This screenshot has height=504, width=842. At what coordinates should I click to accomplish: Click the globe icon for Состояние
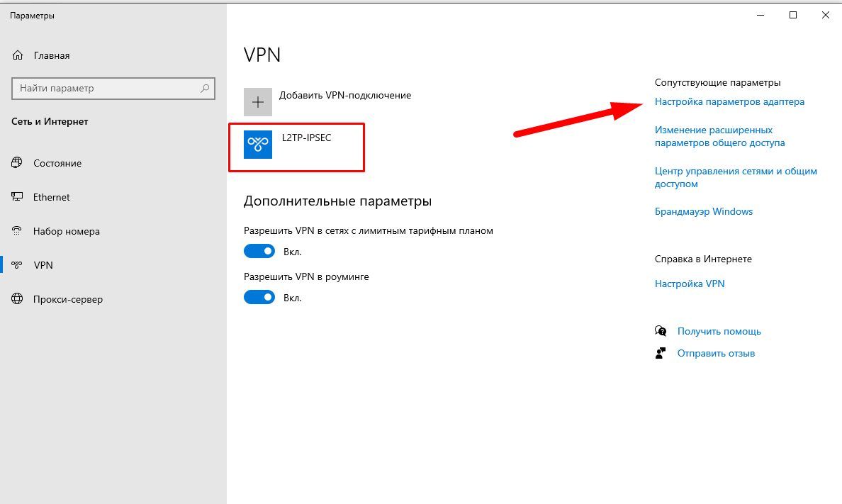[x=17, y=163]
